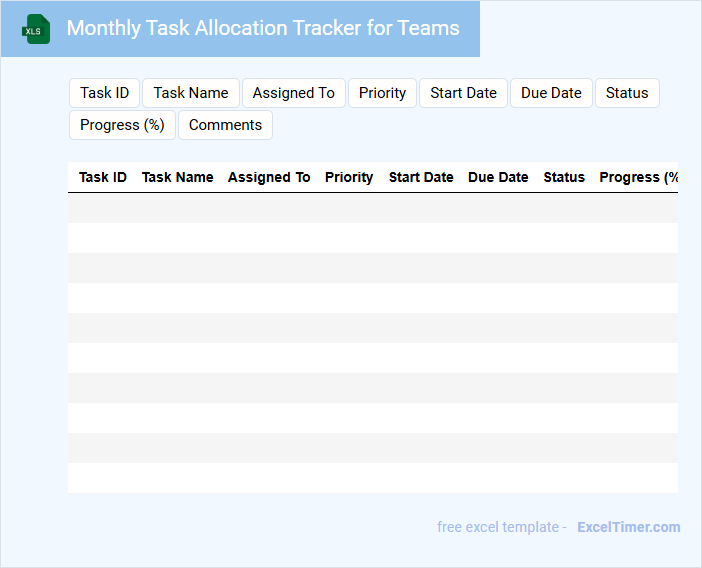Select the Due Date tag button
702x568 pixels.
pyautogui.click(x=551, y=93)
